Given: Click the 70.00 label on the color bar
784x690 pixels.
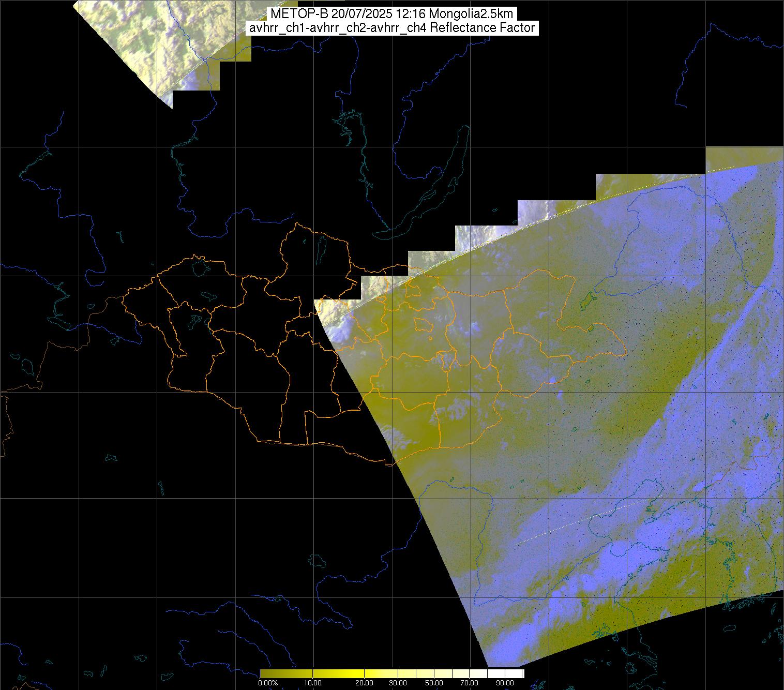Looking at the screenshot, I should click(x=469, y=683).
